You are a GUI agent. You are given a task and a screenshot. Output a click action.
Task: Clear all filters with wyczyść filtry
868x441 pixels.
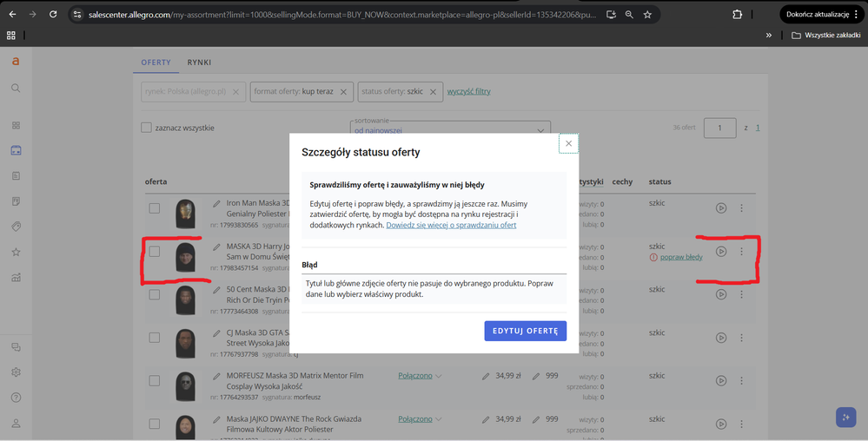click(x=468, y=91)
